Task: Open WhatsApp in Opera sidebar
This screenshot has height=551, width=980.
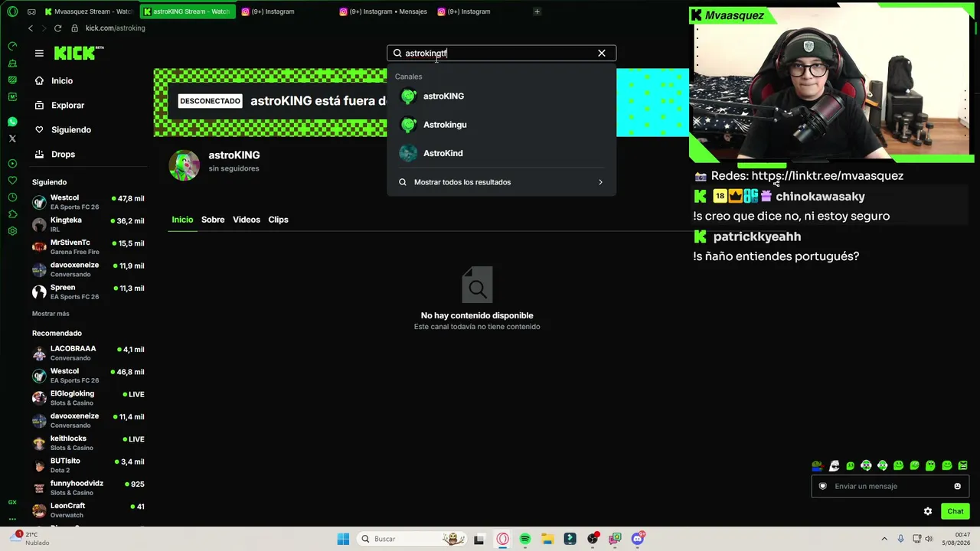Action: 12,122
